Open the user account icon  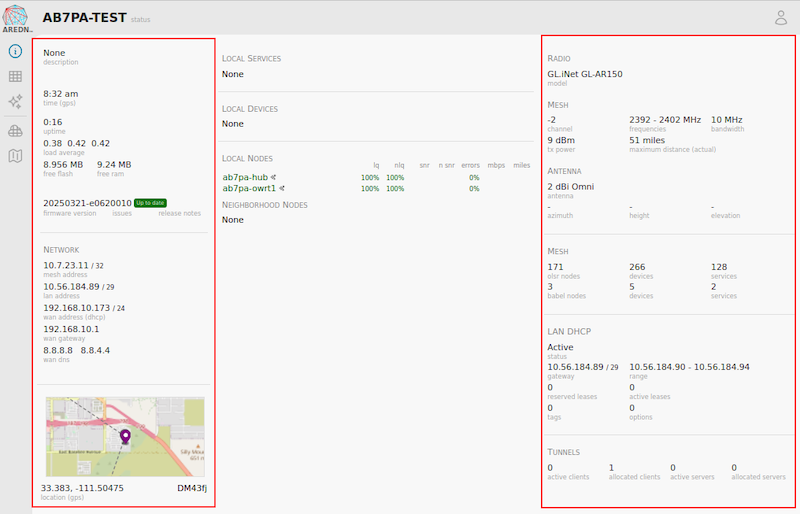(x=781, y=18)
